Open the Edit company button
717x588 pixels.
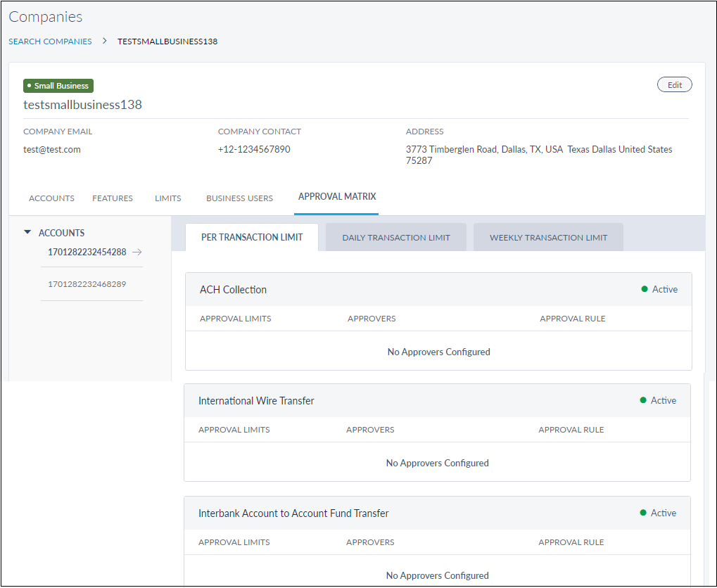(x=674, y=84)
